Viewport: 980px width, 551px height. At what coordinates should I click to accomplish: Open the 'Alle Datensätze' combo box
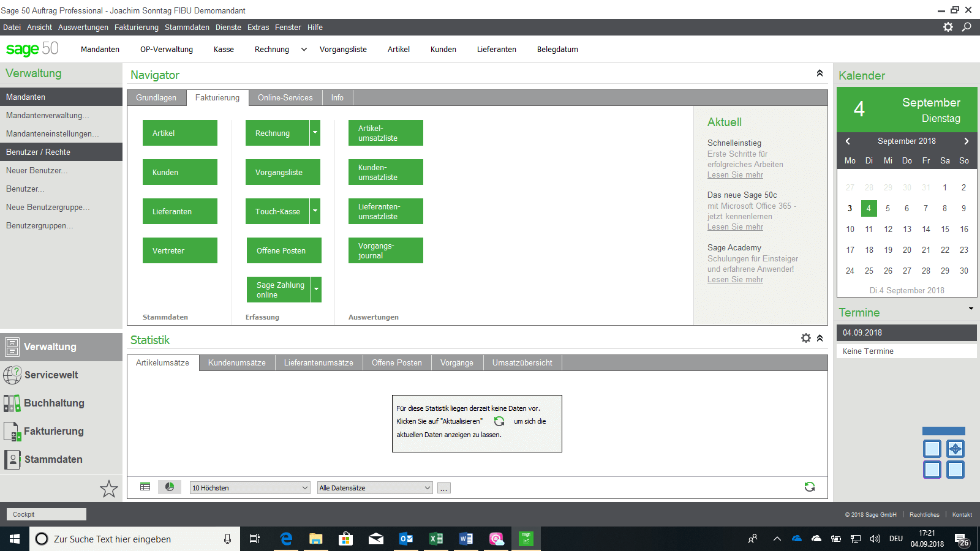375,488
